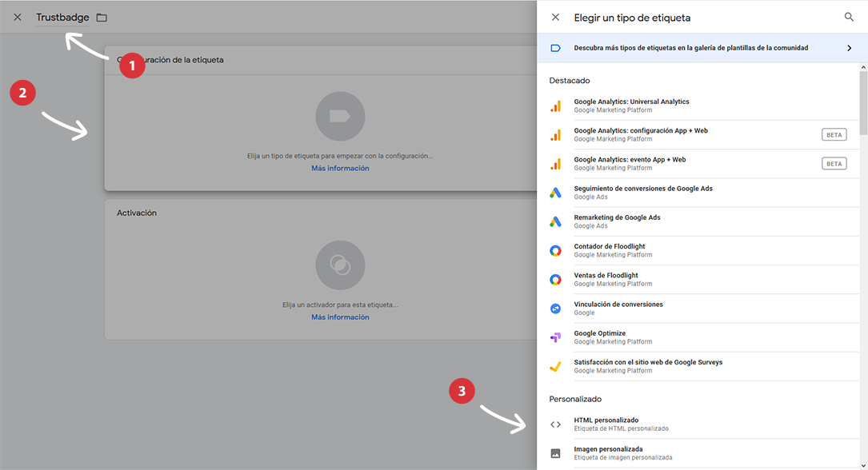Click the Vinculación de conversiones icon
Viewport: 868px width, 470px height.
pos(555,309)
